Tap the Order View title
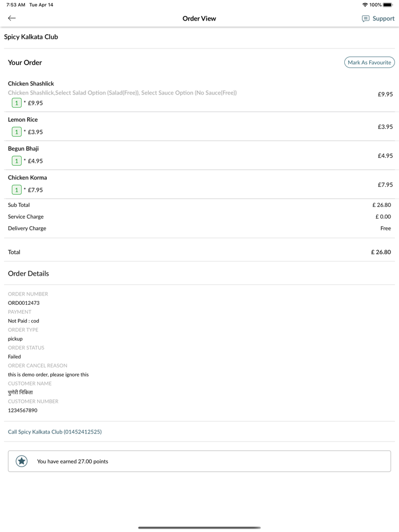The image size is (399, 532). [x=199, y=19]
